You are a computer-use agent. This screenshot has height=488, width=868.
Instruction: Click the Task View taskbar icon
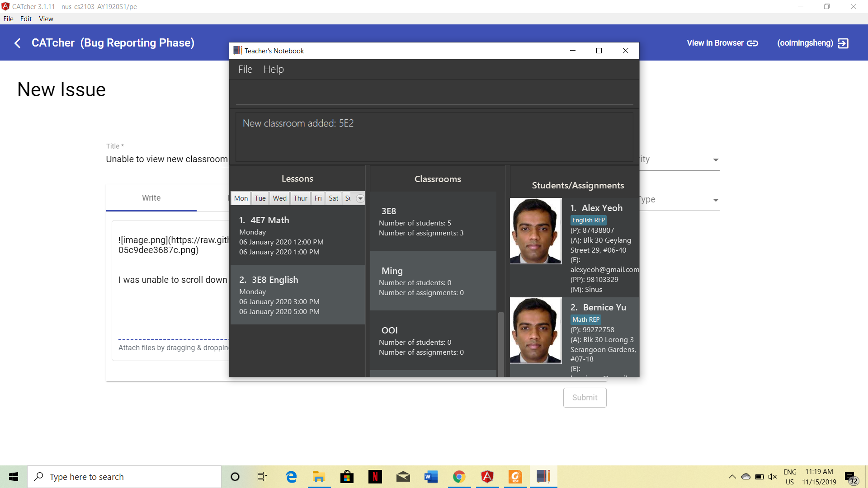[x=262, y=477]
